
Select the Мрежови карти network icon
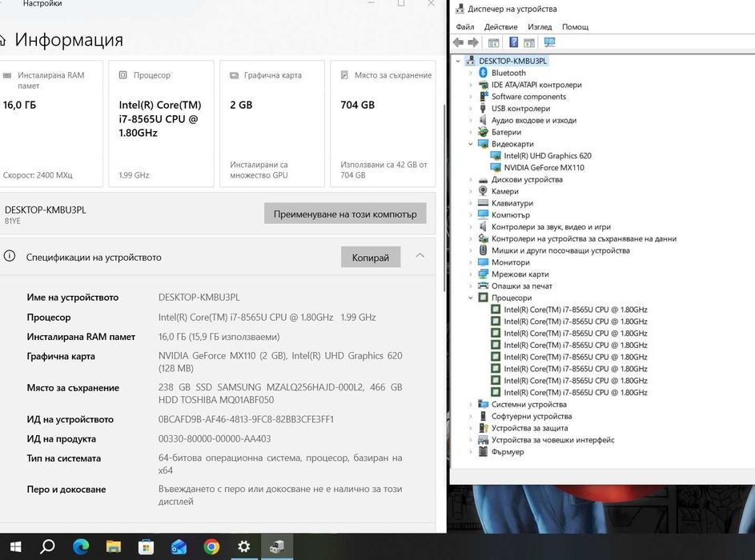483,274
